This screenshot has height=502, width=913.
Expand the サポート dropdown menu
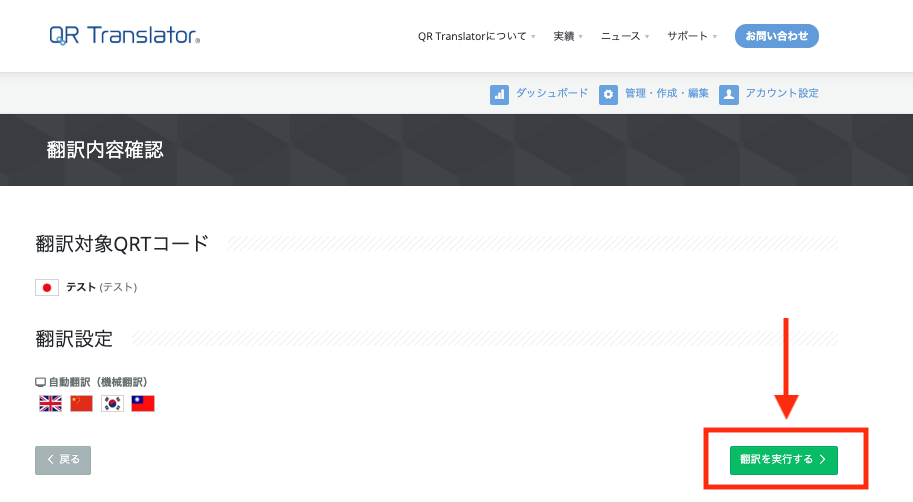tap(692, 36)
